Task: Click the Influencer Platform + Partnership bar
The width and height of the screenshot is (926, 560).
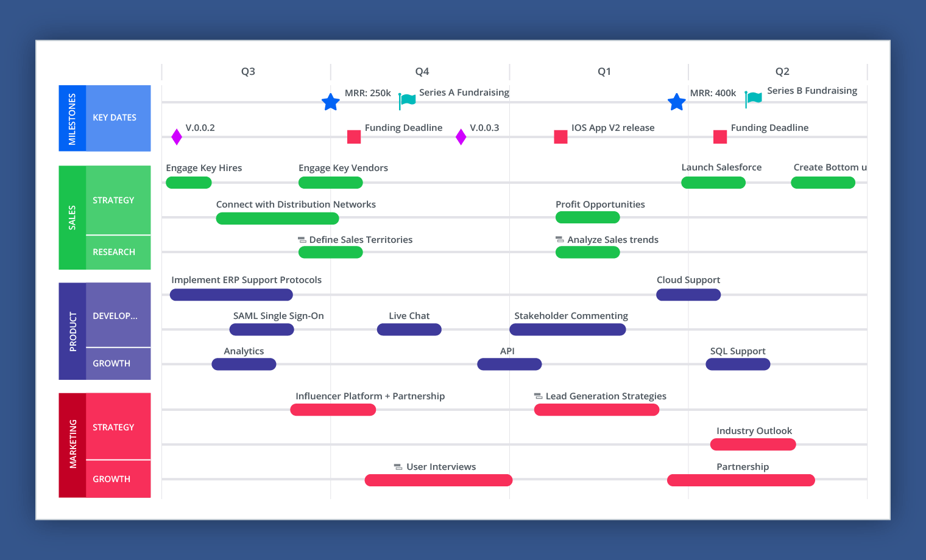Action: pyautogui.click(x=333, y=410)
